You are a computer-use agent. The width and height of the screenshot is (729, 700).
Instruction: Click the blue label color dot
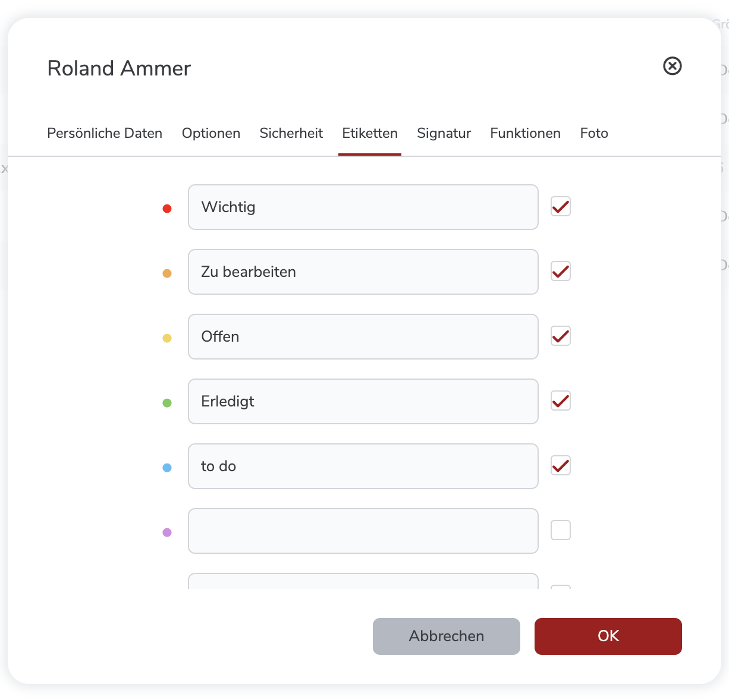[167, 468]
